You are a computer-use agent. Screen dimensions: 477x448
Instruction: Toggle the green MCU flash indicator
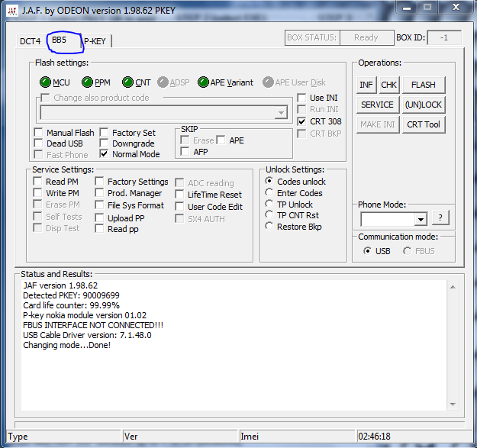45,82
